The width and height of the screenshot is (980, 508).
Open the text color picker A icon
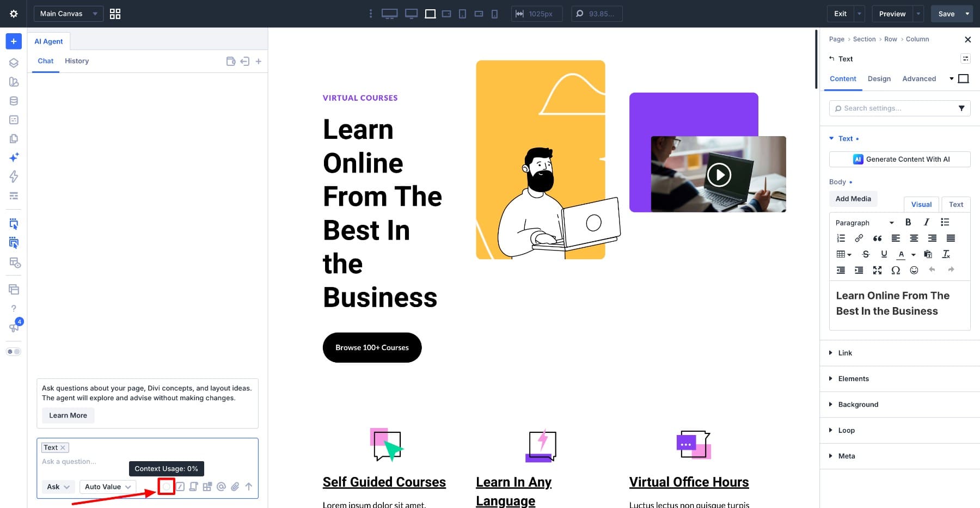[x=901, y=254]
